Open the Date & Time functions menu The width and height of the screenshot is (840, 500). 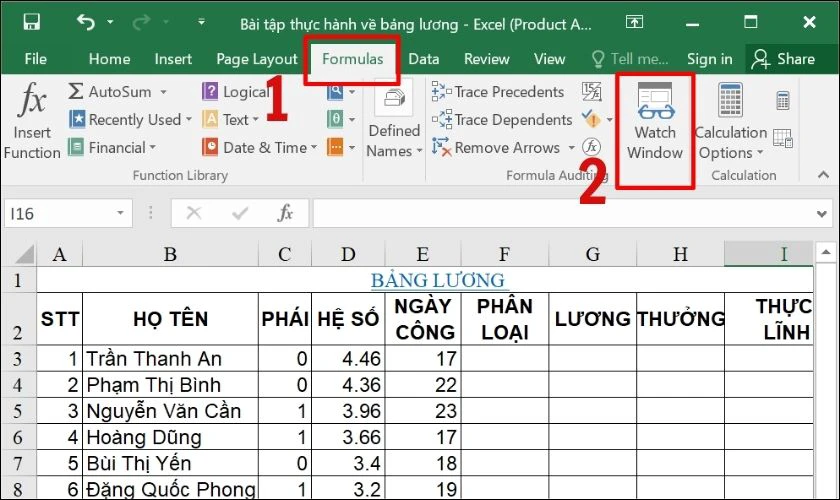click(x=260, y=147)
